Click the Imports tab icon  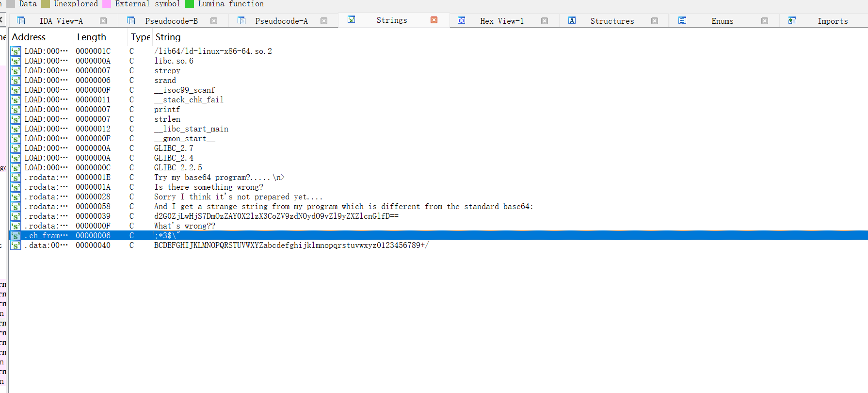[x=792, y=20]
